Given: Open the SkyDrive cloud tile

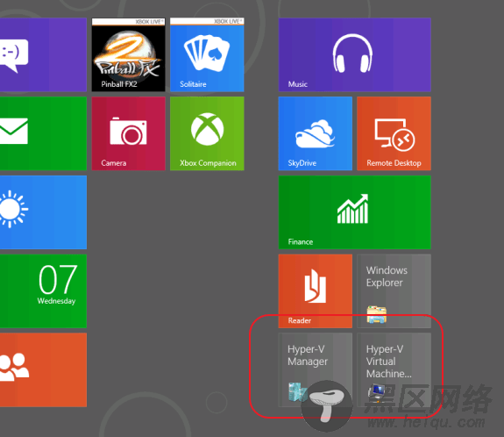Looking at the screenshot, I should coord(316,133).
